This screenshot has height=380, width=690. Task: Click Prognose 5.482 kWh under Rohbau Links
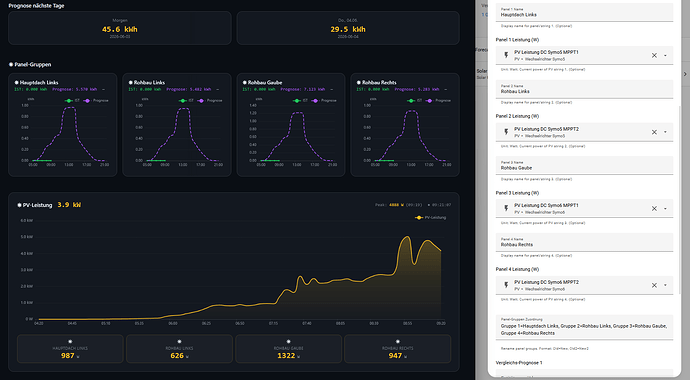click(x=189, y=89)
